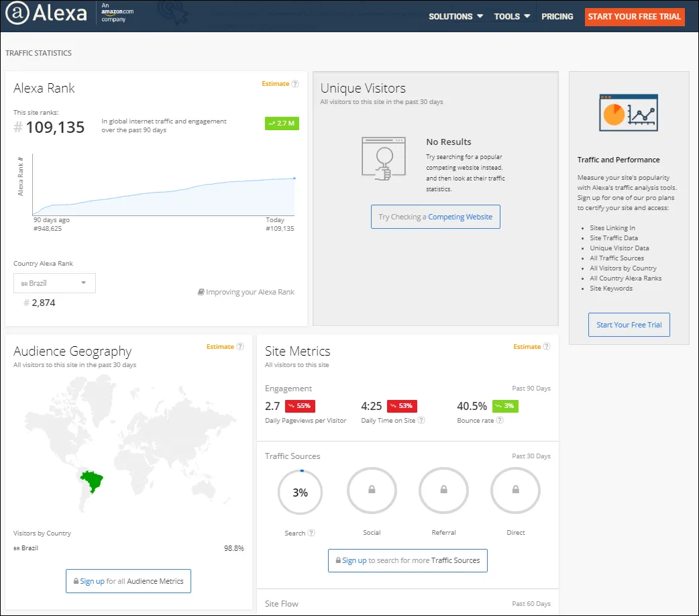
Task: Click Start Your Free Trial orange button
Action: click(635, 17)
